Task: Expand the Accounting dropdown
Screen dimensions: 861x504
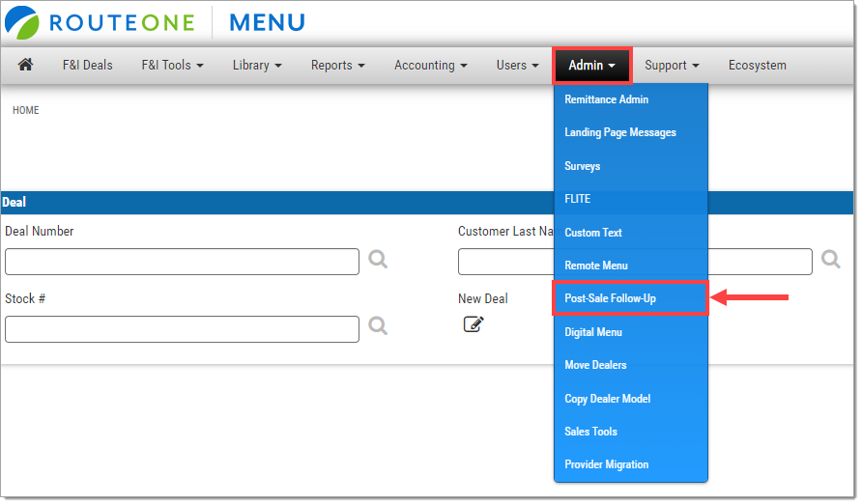Action: pos(431,66)
